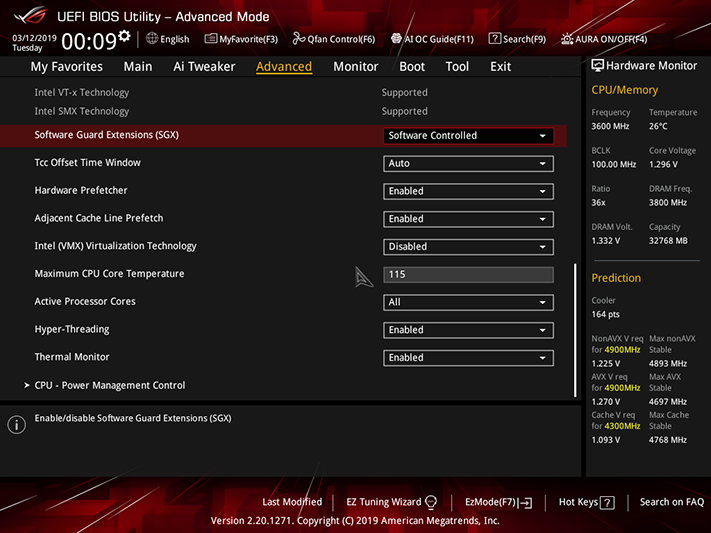Open Adjacent Cache Line Prefetch dropdown
The image size is (711, 533).
point(468,219)
